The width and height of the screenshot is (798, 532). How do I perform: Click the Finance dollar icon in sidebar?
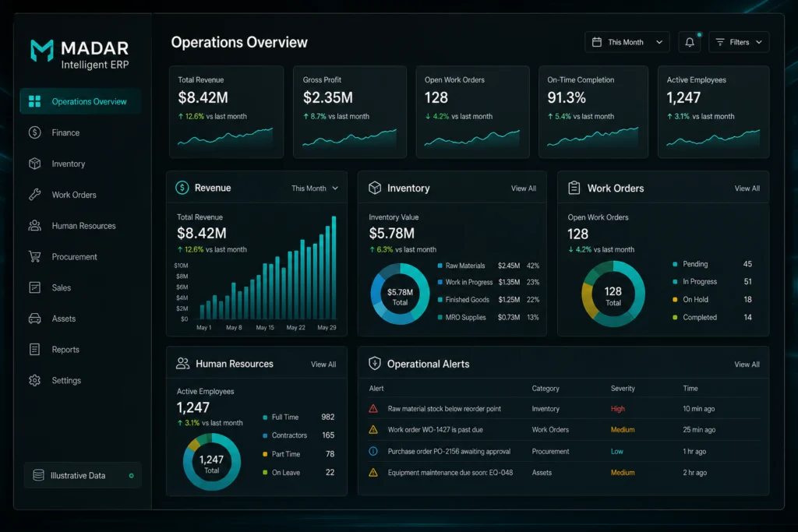coord(34,132)
